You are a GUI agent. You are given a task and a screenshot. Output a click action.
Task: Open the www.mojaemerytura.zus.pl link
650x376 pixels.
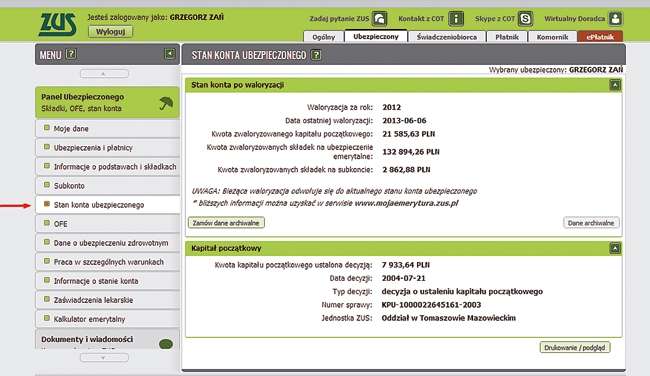point(406,203)
